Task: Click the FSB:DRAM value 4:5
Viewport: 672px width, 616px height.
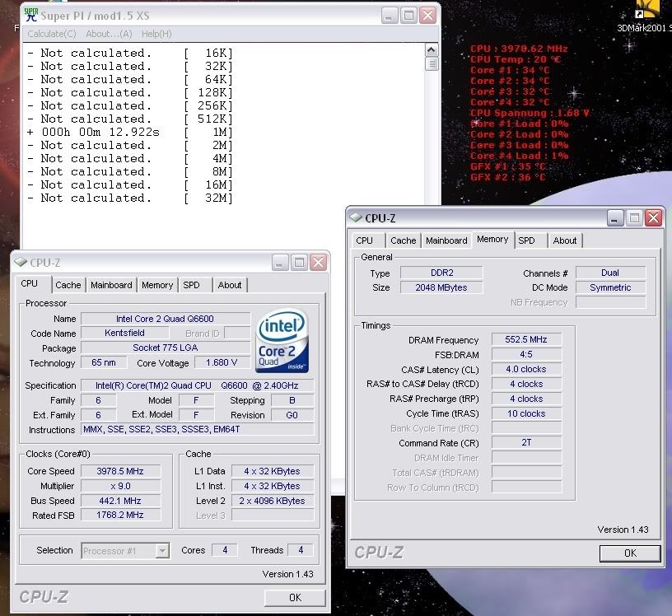Action: point(526,354)
